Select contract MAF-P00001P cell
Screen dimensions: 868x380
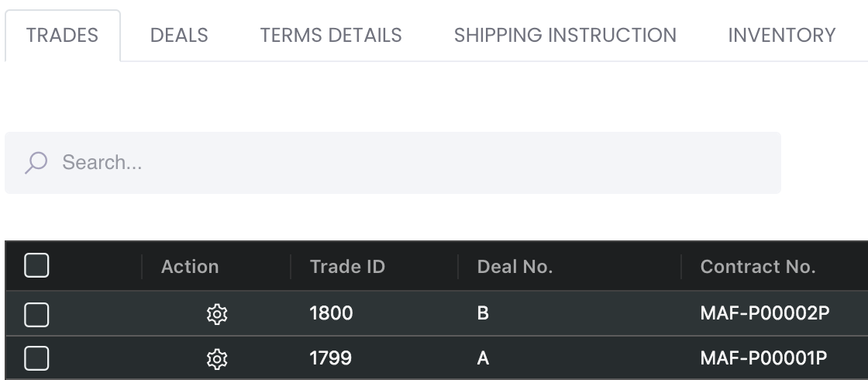763,358
